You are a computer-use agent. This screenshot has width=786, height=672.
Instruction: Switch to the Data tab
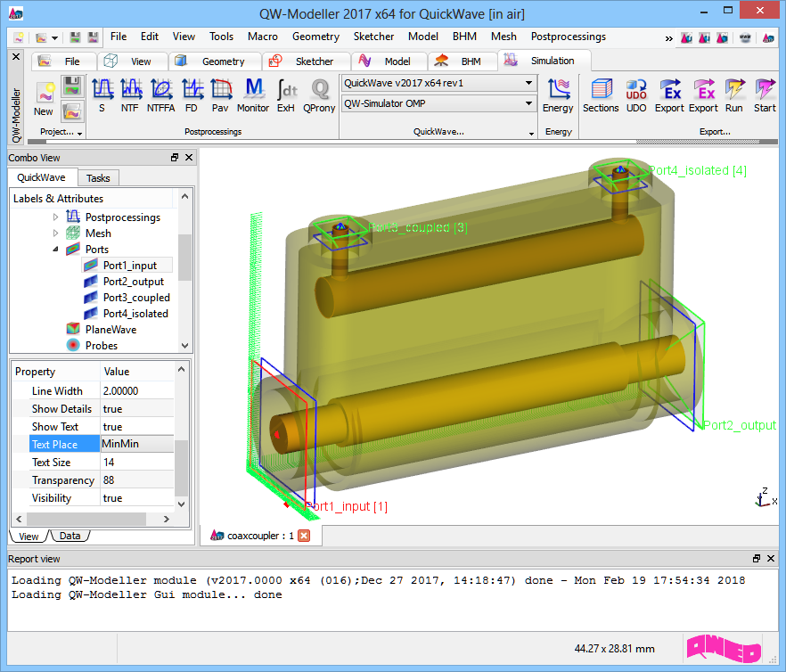(x=70, y=537)
